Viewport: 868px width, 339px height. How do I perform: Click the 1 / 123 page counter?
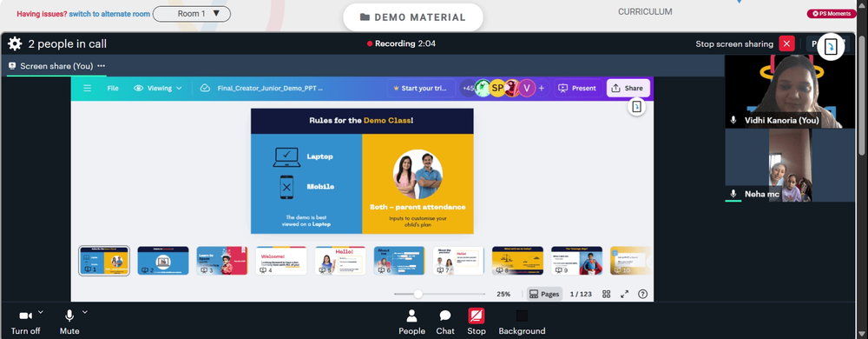[x=581, y=294]
